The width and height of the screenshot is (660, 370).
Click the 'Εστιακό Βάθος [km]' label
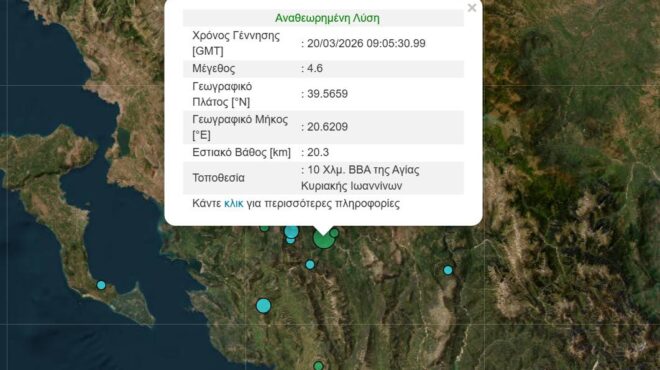coord(241,152)
